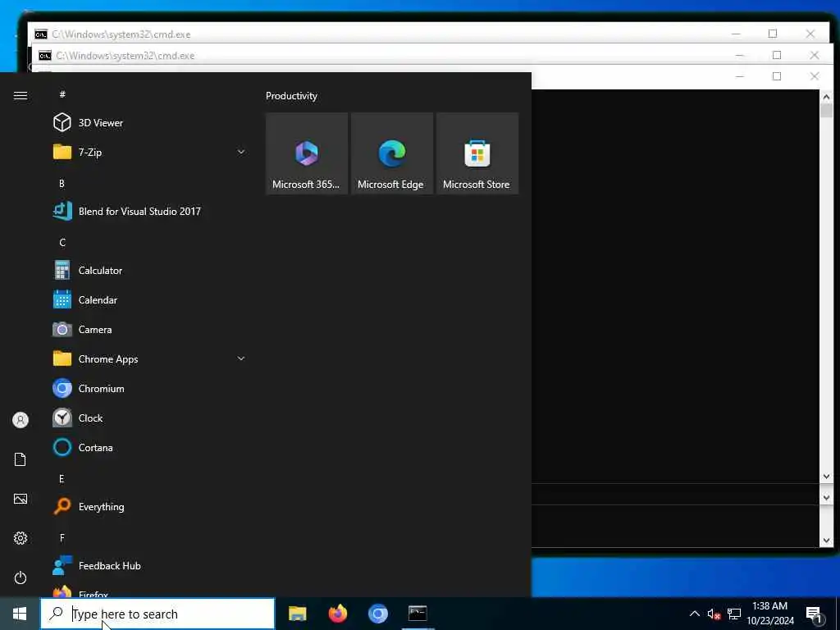Show hidden system tray icons

tap(694, 614)
